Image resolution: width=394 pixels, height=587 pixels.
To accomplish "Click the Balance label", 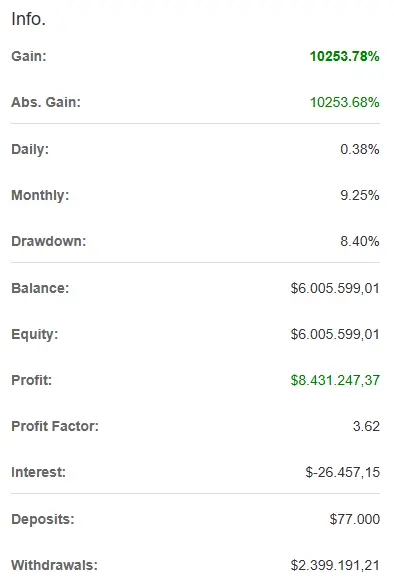I will (x=40, y=288).
